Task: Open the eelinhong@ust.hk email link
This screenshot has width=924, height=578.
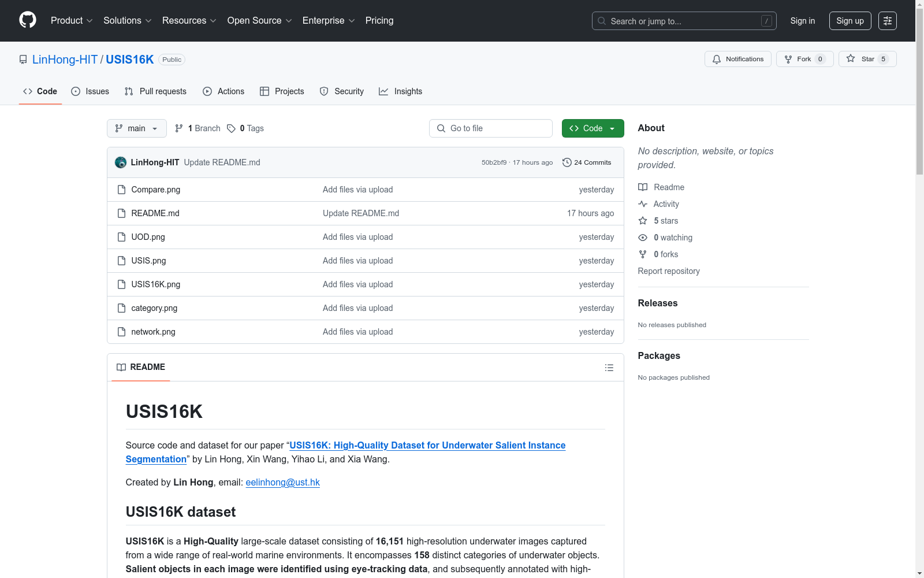Action: pyautogui.click(x=282, y=482)
